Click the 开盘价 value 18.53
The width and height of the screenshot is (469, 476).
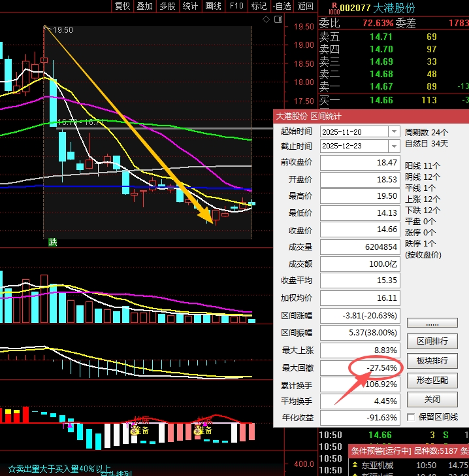[x=360, y=179]
